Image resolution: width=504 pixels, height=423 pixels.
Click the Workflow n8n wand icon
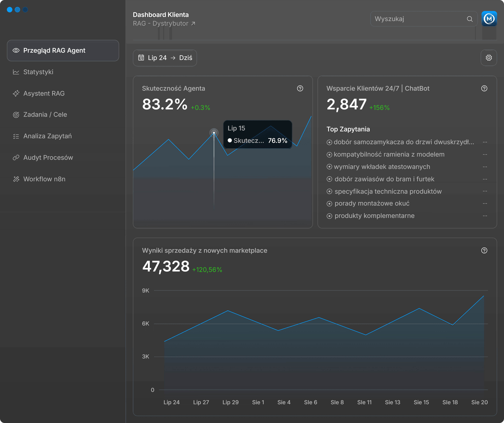16,179
